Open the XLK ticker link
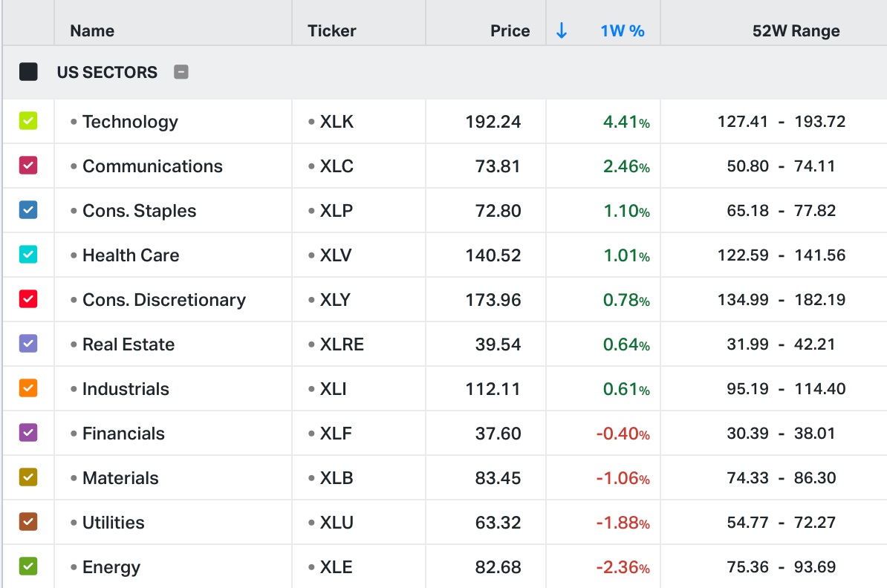Image resolution: width=887 pixels, height=588 pixels. point(337,122)
